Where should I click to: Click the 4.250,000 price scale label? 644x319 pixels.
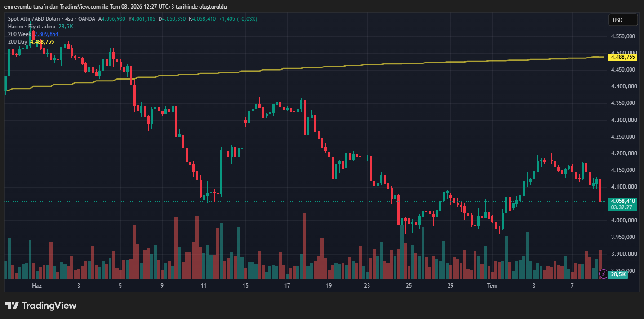coord(623,137)
